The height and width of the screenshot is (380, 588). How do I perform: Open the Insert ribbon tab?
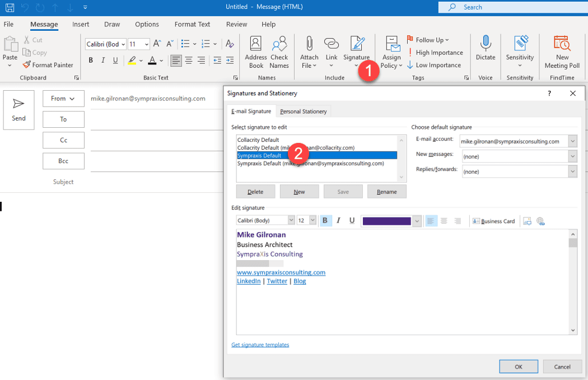click(x=81, y=24)
